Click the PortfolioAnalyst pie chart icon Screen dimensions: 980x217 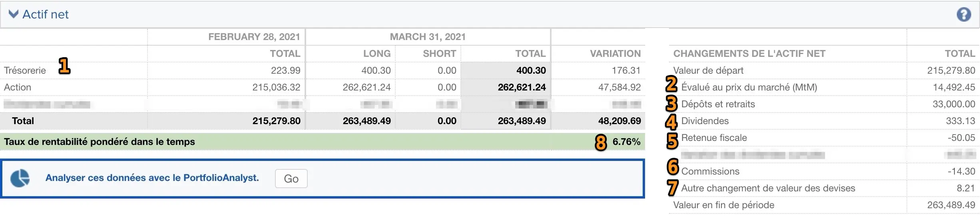click(x=20, y=178)
